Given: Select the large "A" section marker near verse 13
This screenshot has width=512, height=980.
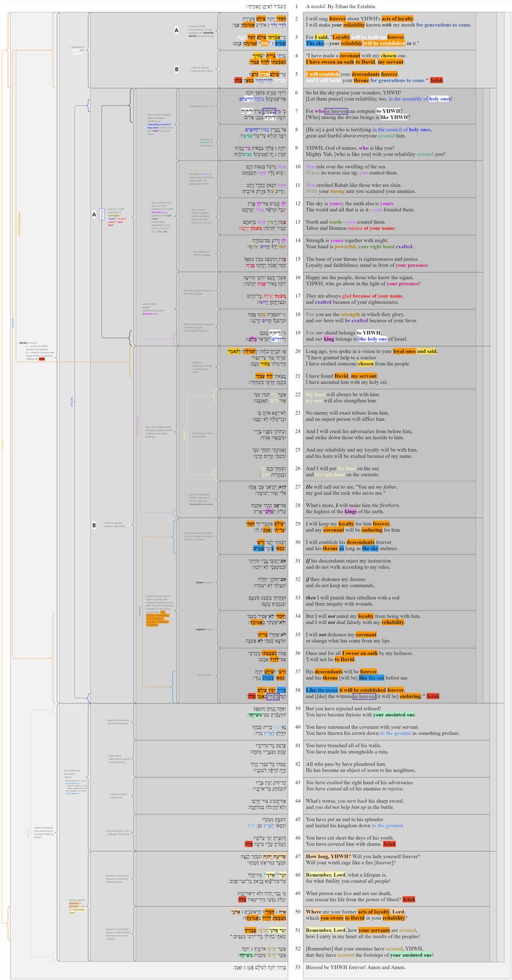Looking at the screenshot, I should 94,215.
